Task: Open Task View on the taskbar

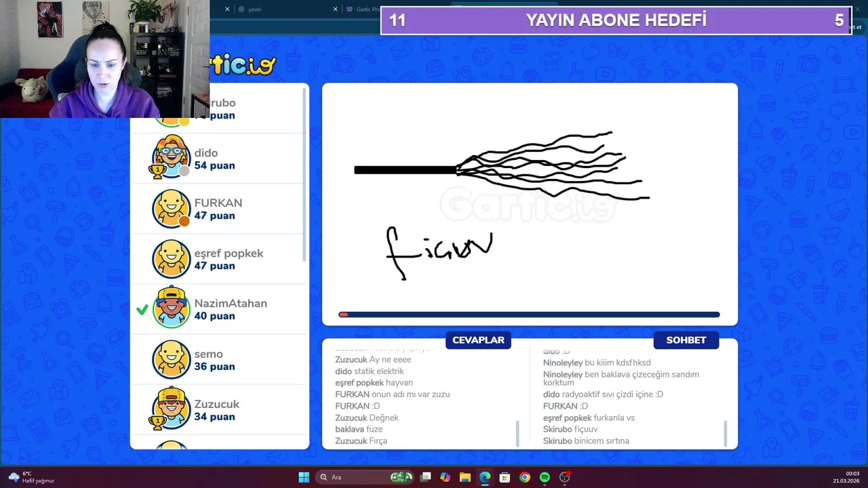Action: [x=425, y=477]
